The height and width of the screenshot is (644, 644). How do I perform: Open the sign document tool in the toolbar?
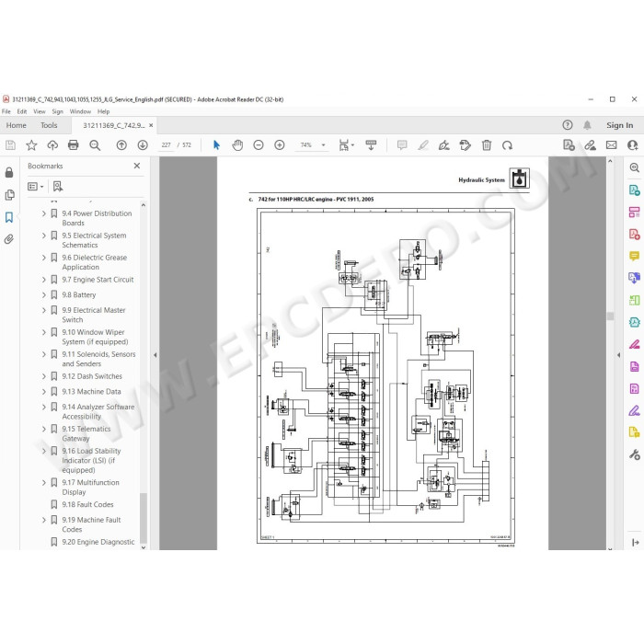444,145
